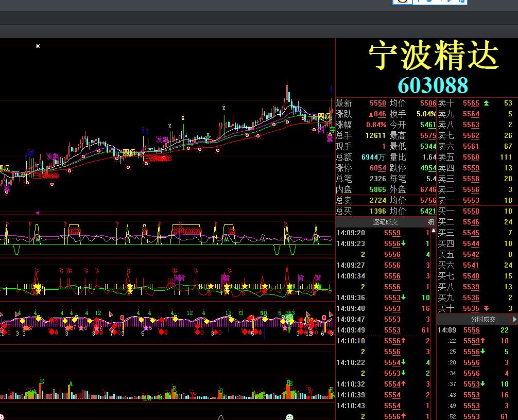Select the 卖一 ask price 5553

[471, 200]
